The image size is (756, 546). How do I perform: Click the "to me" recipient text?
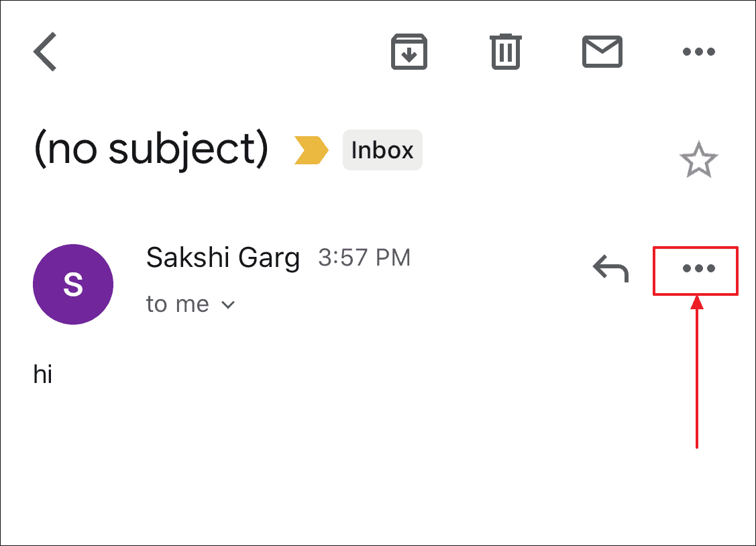coord(177,304)
